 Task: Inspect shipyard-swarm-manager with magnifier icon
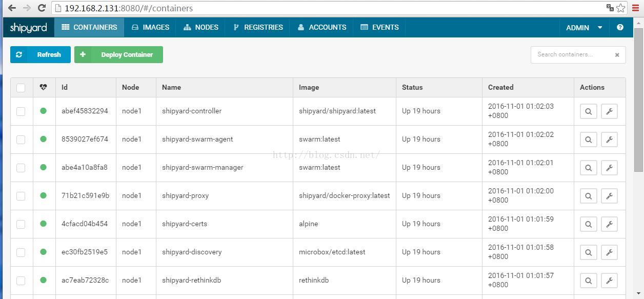click(588, 168)
